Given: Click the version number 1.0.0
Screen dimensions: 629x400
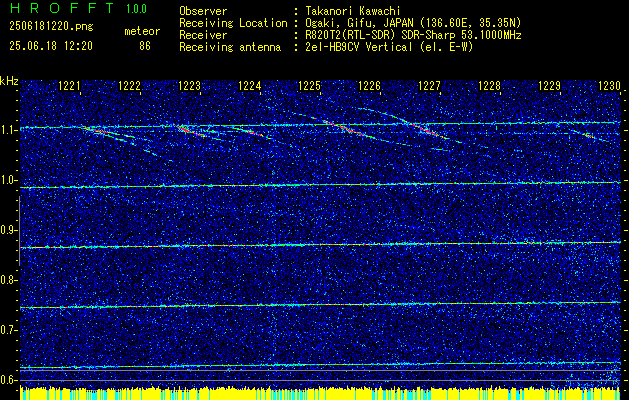Looking at the screenshot, I should pos(136,8).
